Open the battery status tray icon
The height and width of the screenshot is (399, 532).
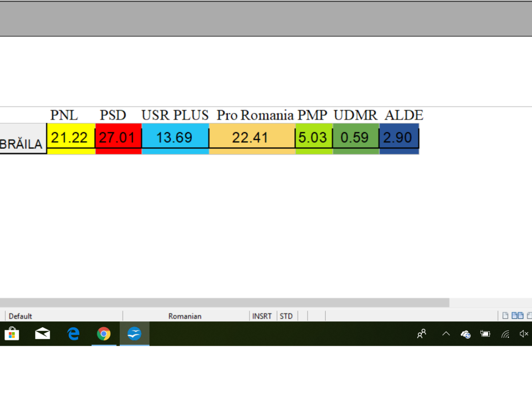coord(485,334)
